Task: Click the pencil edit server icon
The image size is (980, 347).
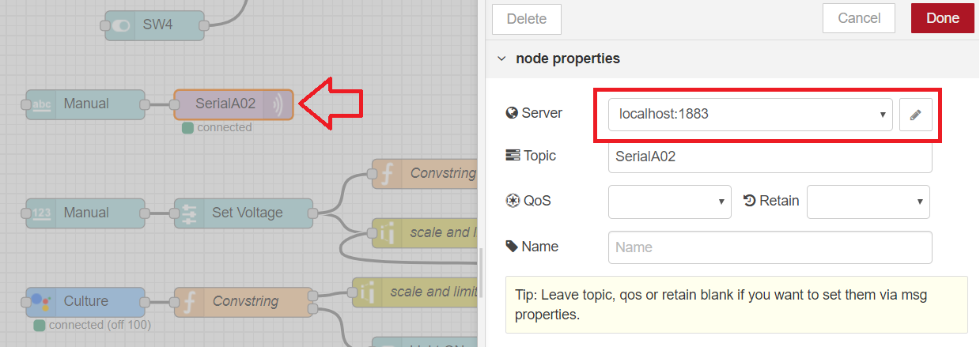Action: pyautogui.click(x=916, y=115)
